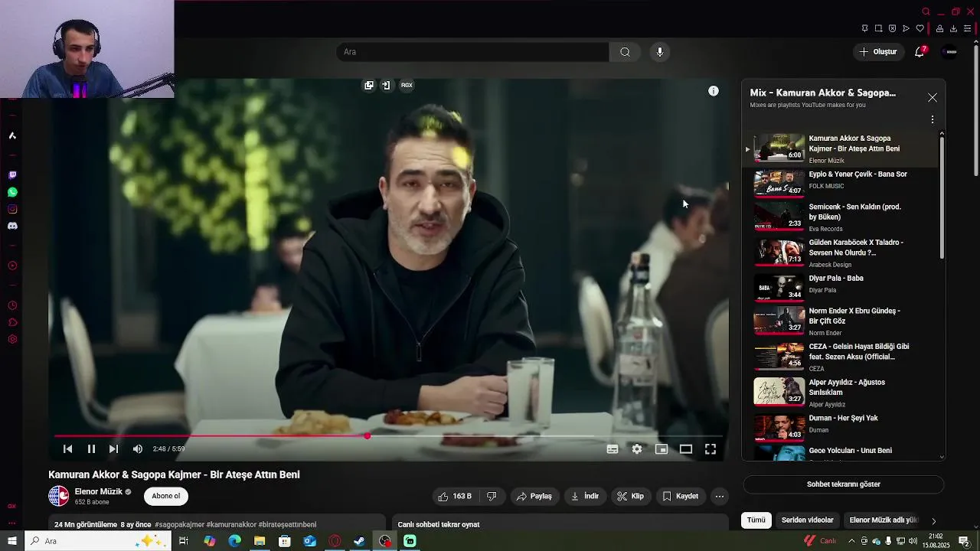Click the Paylaş share button
The image size is (980, 551).
[x=534, y=497]
